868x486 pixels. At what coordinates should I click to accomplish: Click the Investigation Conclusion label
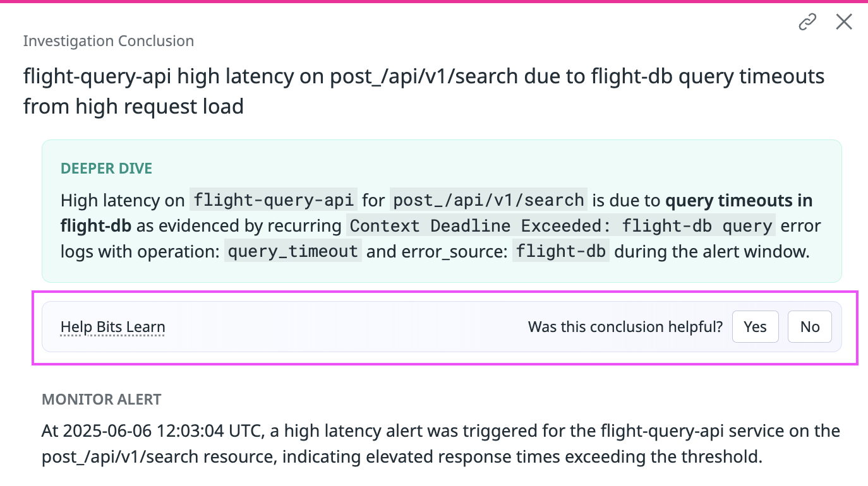pos(108,41)
